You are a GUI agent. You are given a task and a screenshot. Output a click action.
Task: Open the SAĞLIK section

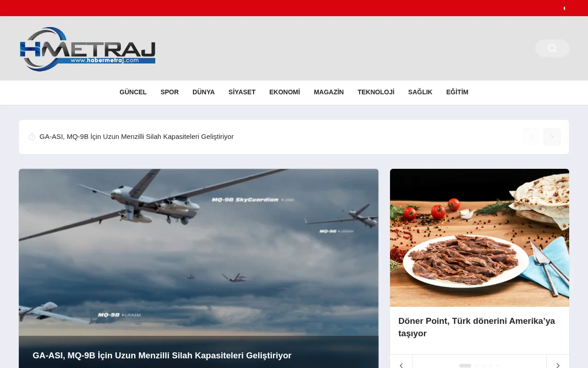[420, 92]
